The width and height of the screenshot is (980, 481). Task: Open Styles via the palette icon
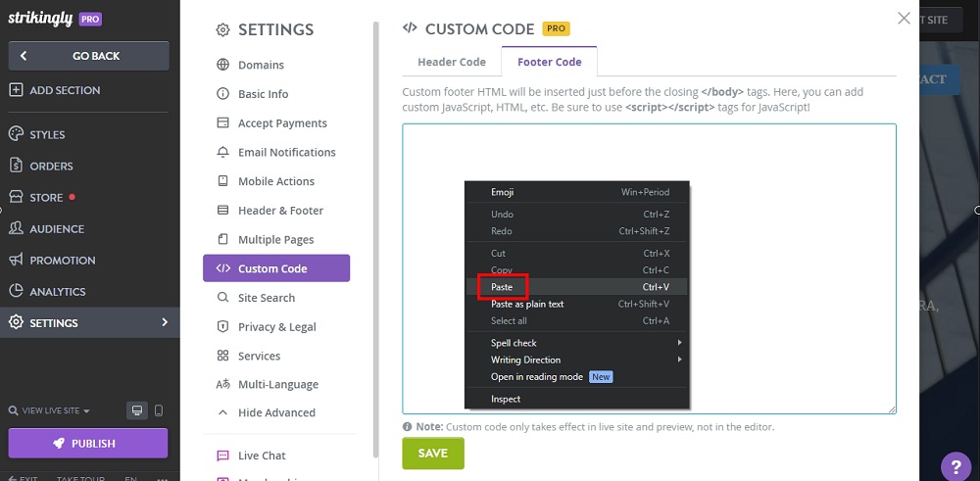coord(16,134)
